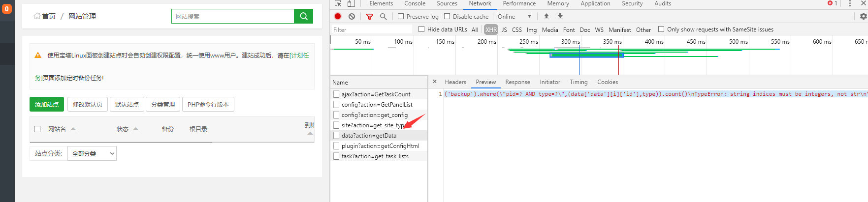Click the green 添加站点 button
This screenshot has height=202, width=868.
click(47, 104)
